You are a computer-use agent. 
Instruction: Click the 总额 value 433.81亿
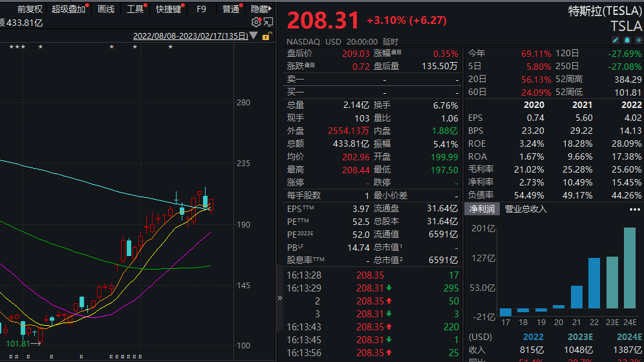[350, 144]
